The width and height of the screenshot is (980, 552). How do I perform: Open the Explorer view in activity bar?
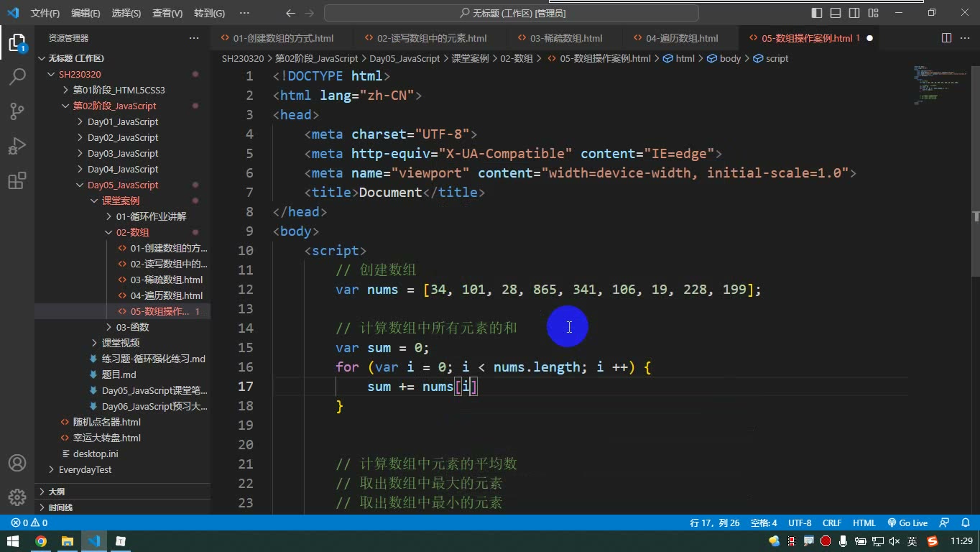pos(17,42)
